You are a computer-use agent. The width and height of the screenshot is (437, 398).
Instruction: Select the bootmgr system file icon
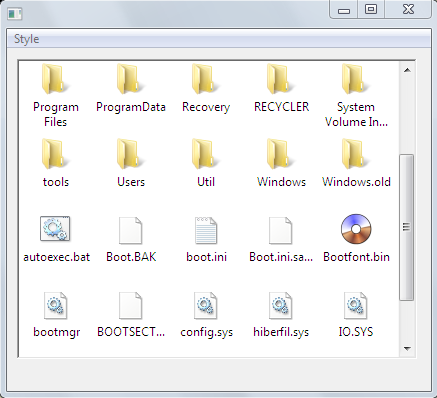click(x=56, y=305)
